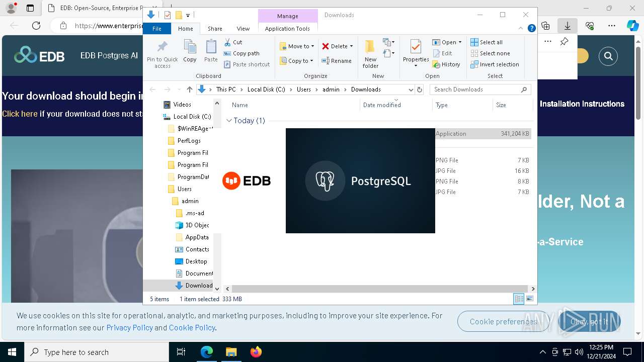Open the address bar history dropdown

(411, 89)
